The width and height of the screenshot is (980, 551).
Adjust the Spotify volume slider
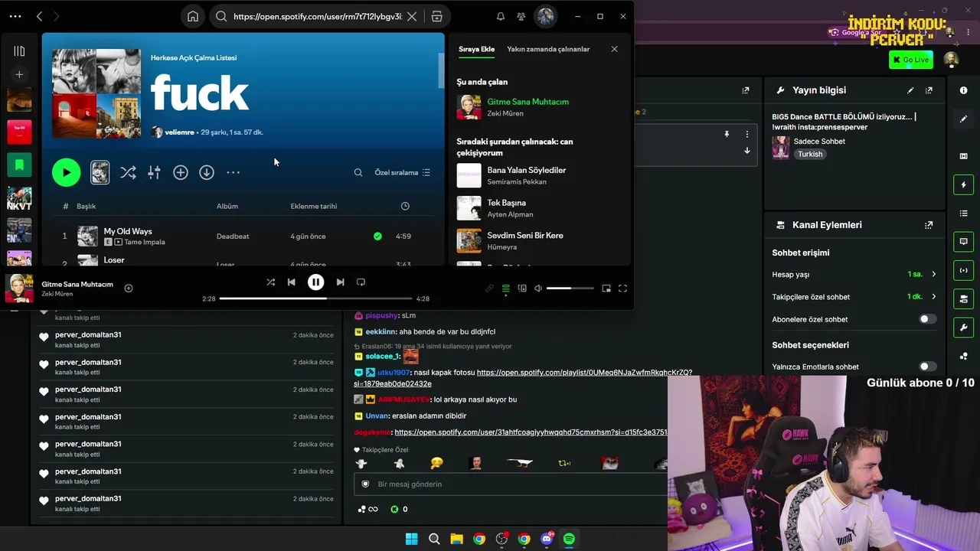tap(570, 289)
